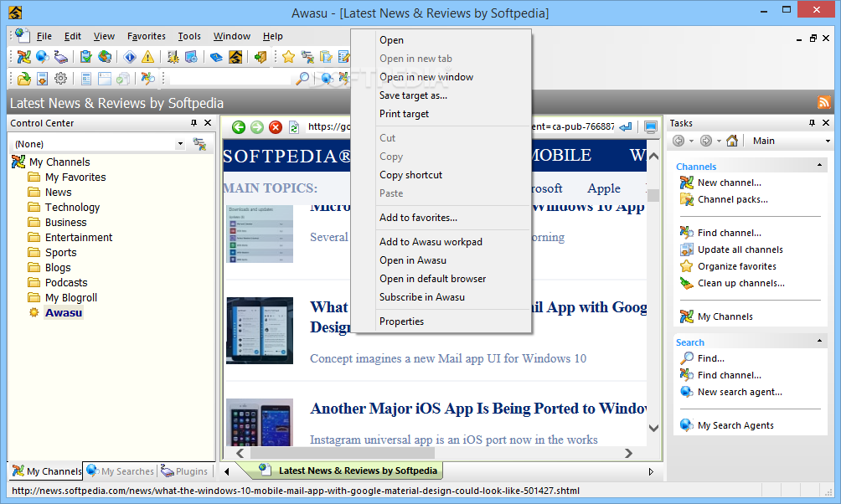The image size is (841, 504).
Task: Select Copy shortcut in context menu
Action: point(410,175)
